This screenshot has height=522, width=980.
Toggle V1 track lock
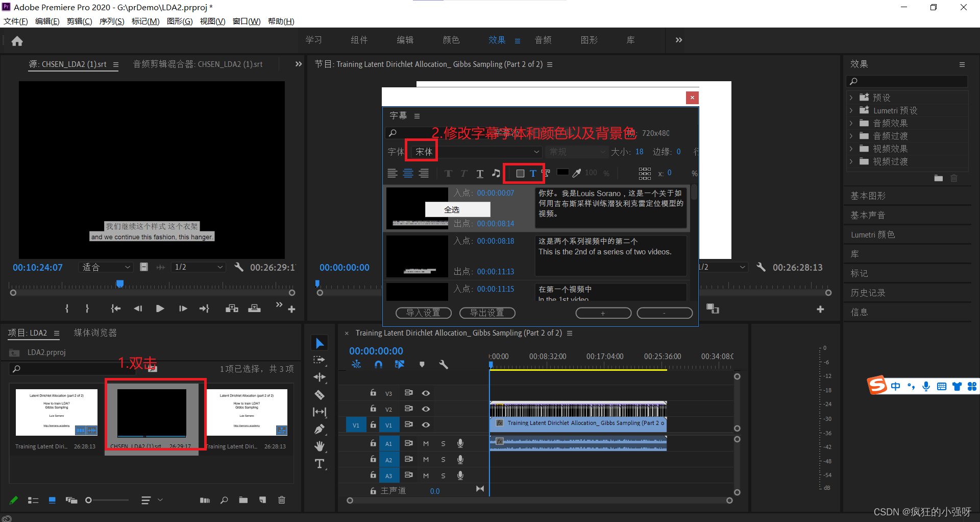[373, 424]
